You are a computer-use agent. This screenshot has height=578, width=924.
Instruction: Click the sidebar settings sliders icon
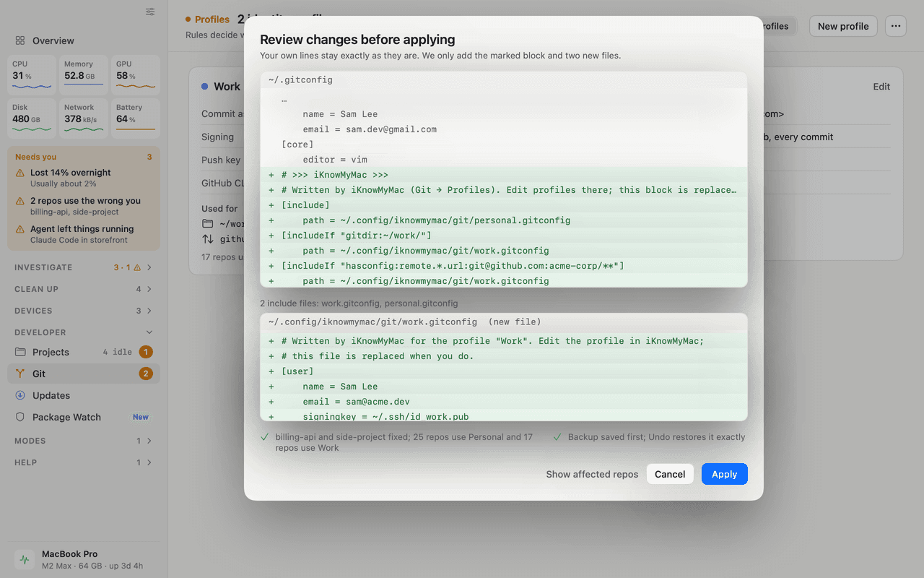pyautogui.click(x=150, y=12)
